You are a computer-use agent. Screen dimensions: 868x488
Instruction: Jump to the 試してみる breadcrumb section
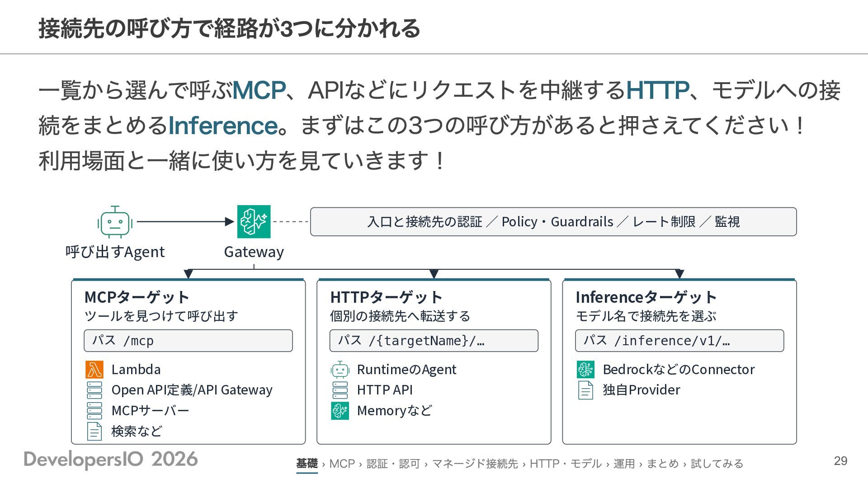tap(717, 464)
